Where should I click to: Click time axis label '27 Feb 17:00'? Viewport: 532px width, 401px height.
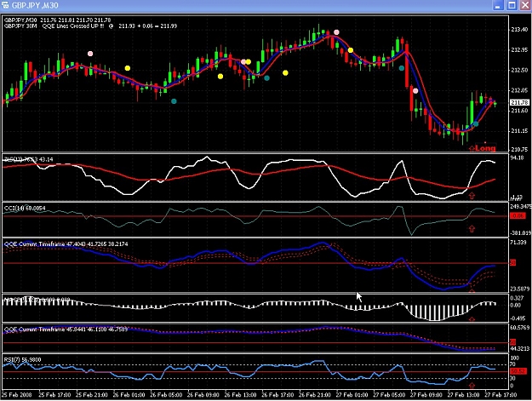501,395
